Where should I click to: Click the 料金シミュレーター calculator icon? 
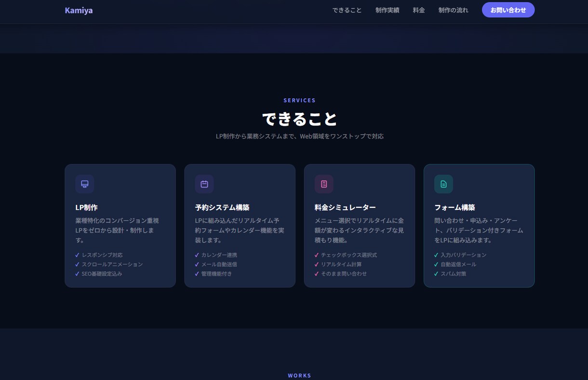point(324,184)
